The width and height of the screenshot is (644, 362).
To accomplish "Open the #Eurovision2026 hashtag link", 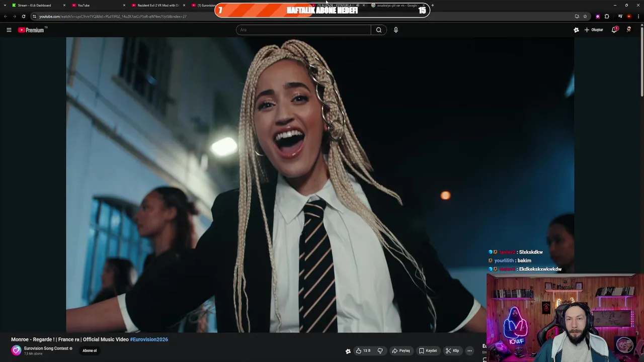I will (149, 339).
